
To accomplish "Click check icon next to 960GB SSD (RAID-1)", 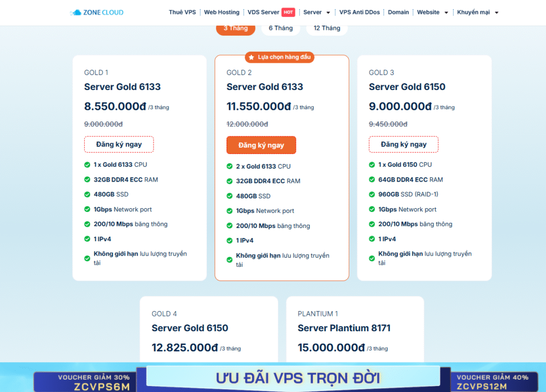I will [x=372, y=194].
